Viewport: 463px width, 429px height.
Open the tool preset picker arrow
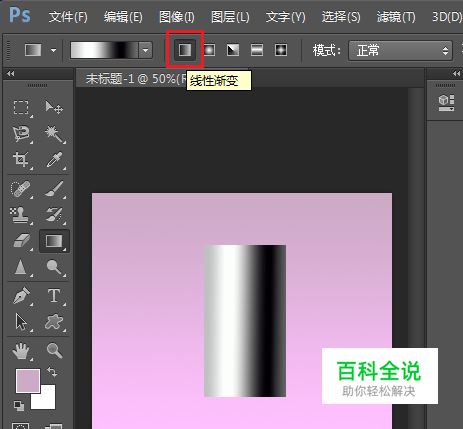click(53, 51)
